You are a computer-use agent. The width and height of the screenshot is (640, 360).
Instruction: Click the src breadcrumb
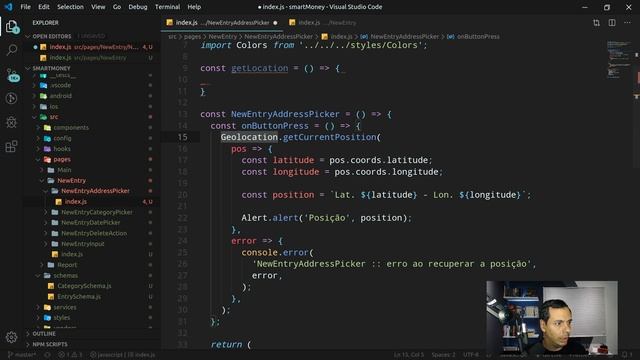pyautogui.click(x=172, y=37)
